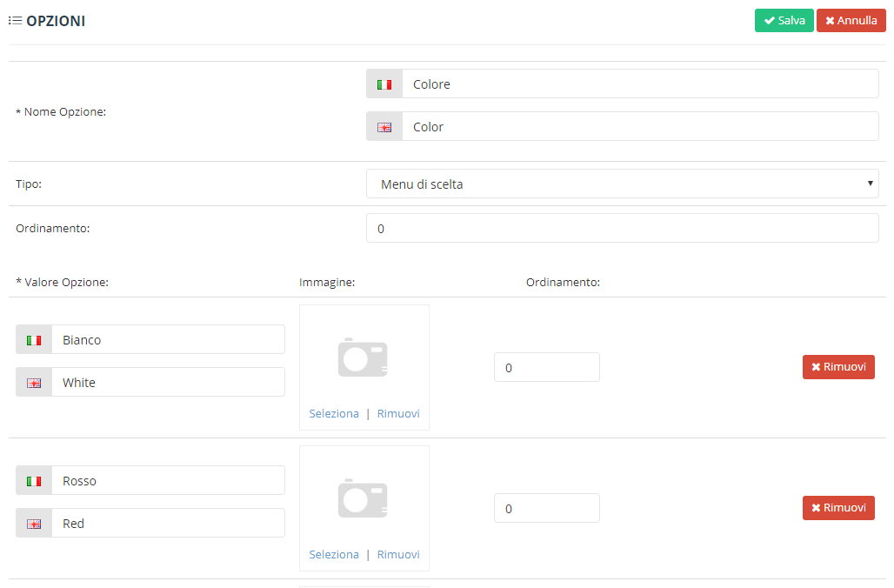Click Rimuovi image link for Bianco
Viewport: 894px width, 588px height.
click(x=398, y=413)
